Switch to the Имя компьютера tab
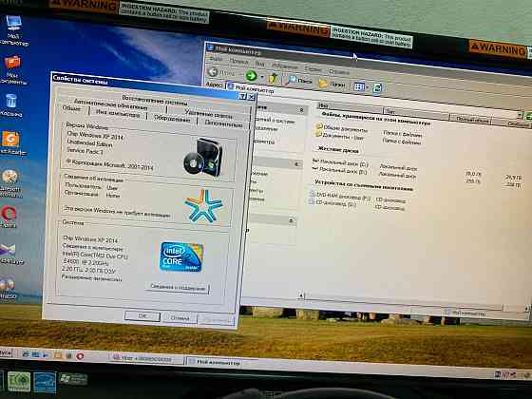Viewport: 532px width, 399px height. coord(118,114)
